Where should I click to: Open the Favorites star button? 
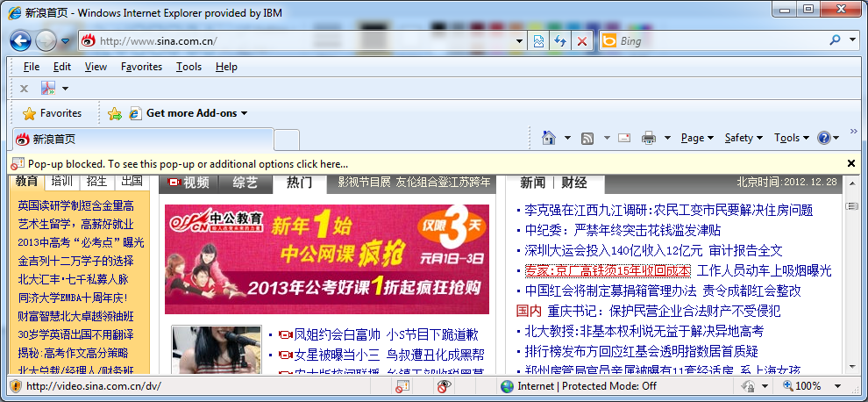coord(52,113)
